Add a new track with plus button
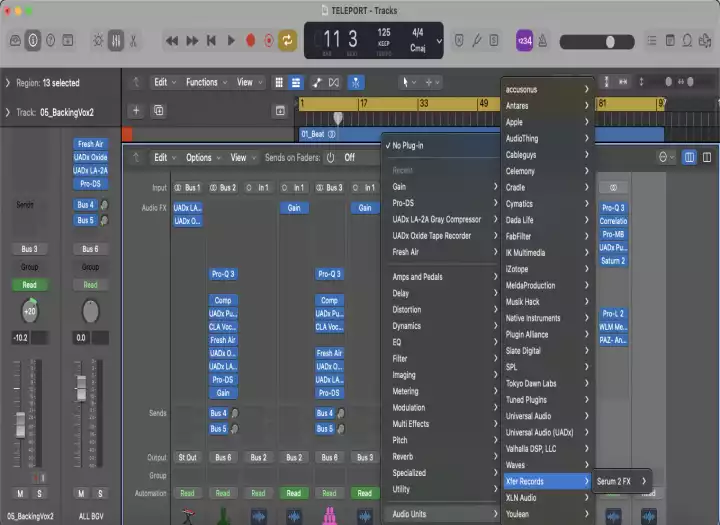The image size is (720, 525). (136, 111)
